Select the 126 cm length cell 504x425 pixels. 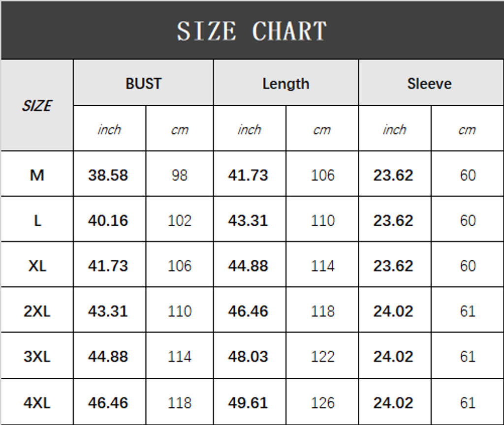tap(322, 403)
